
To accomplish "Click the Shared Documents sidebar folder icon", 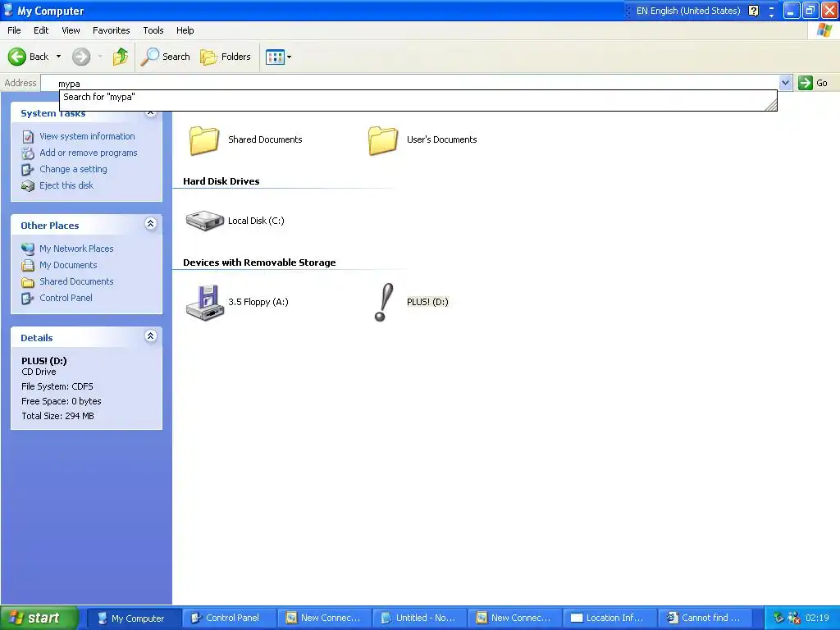I will click(x=28, y=282).
